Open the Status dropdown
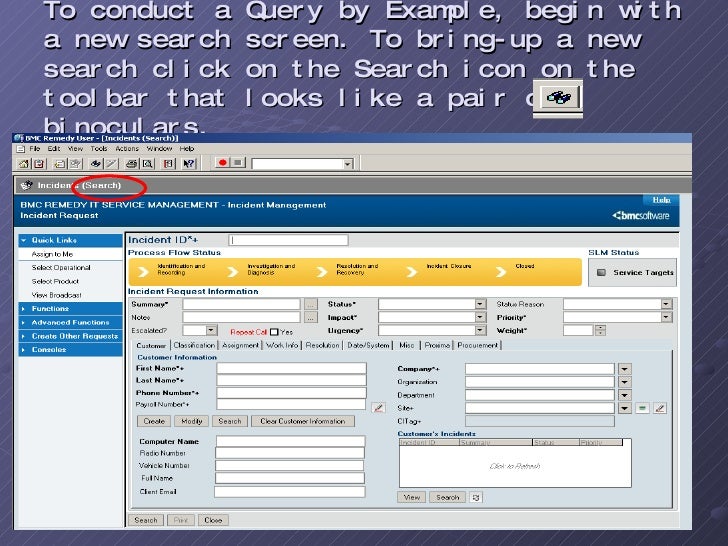Viewport: 728px width, 546px height. click(481, 304)
